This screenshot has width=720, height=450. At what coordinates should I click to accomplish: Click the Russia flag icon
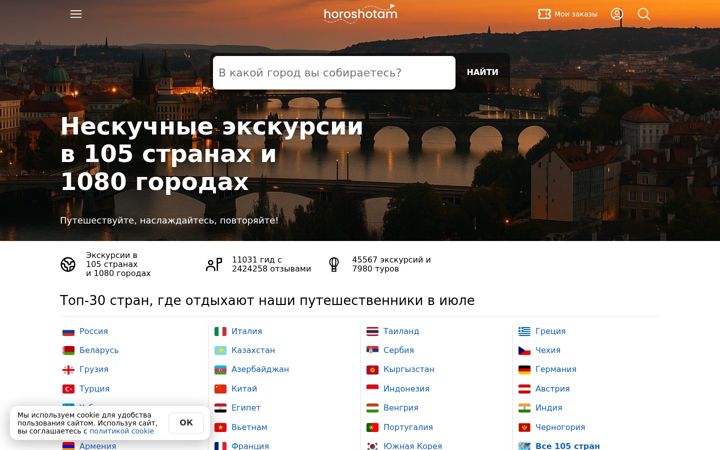pos(68,332)
